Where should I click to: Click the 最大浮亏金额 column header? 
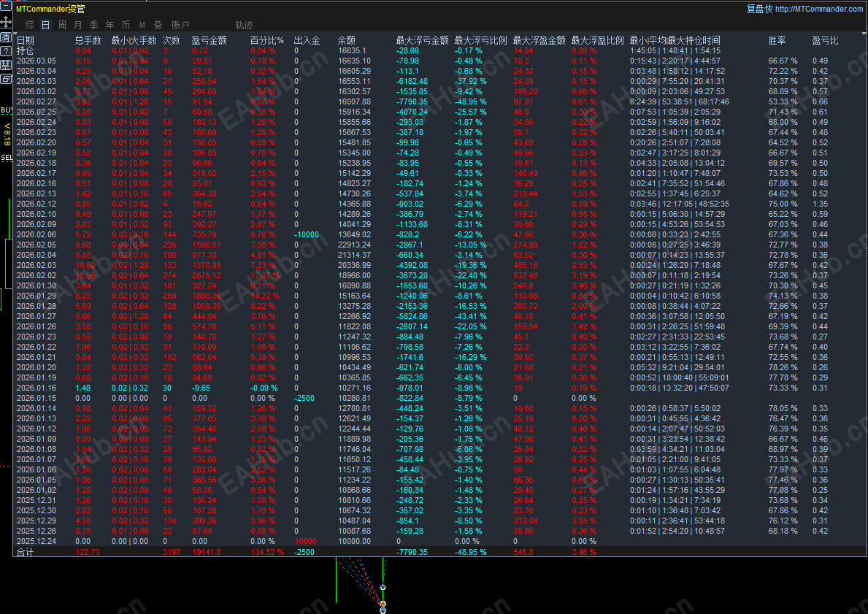click(423, 40)
